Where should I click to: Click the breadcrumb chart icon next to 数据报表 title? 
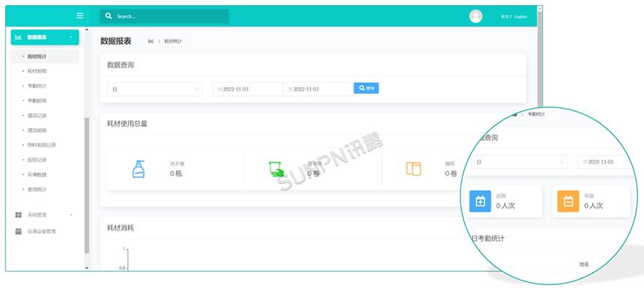[x=151, y=41]
